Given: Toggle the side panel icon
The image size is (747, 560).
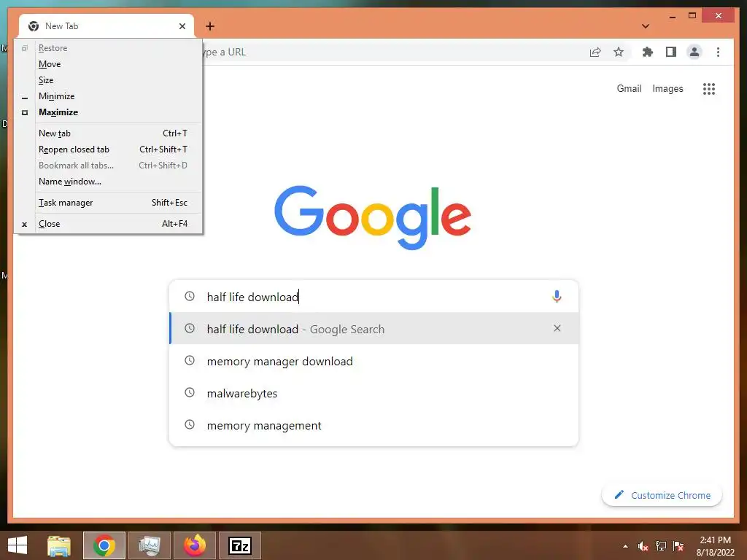Looking at the screenshot, I should pos(671,52).
